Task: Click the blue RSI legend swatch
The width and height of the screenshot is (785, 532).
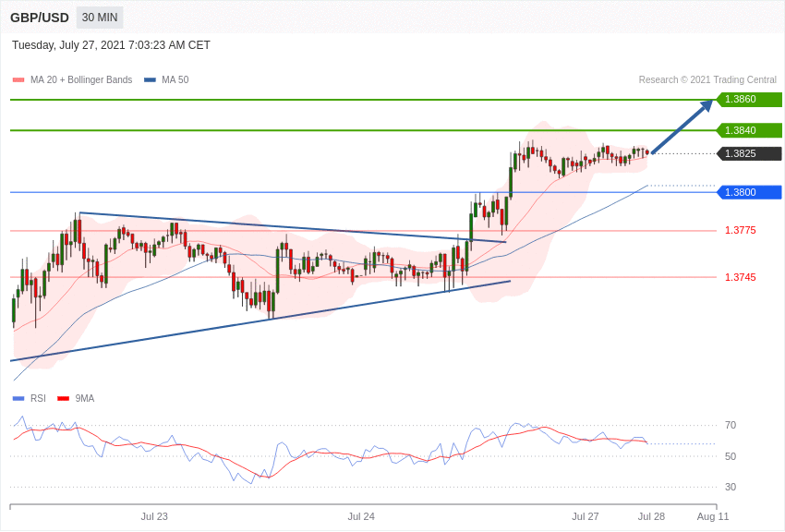Action: pos(18,399)
